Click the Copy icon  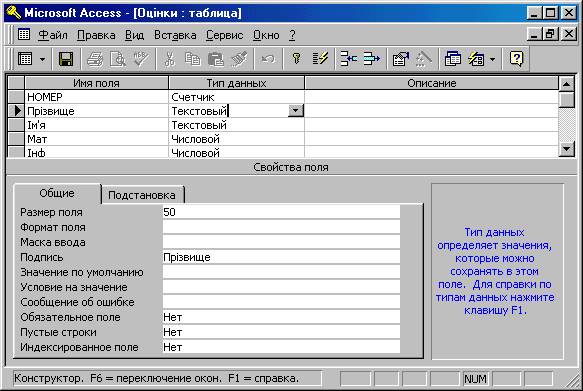[193, 59]
